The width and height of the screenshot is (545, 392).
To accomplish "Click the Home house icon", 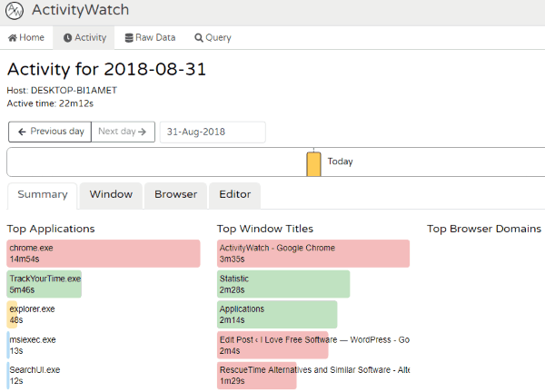I will pos(13,38).
